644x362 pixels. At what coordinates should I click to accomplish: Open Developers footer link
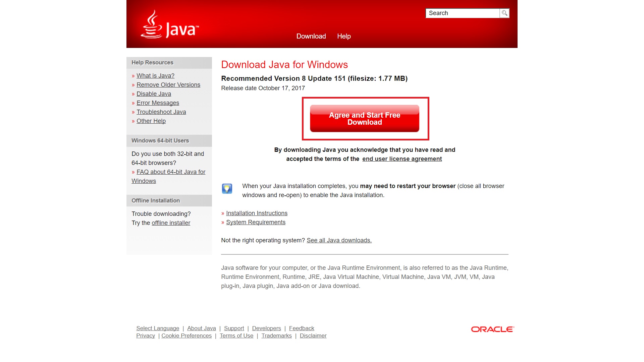pyautogui.click(x=266, y=328)
